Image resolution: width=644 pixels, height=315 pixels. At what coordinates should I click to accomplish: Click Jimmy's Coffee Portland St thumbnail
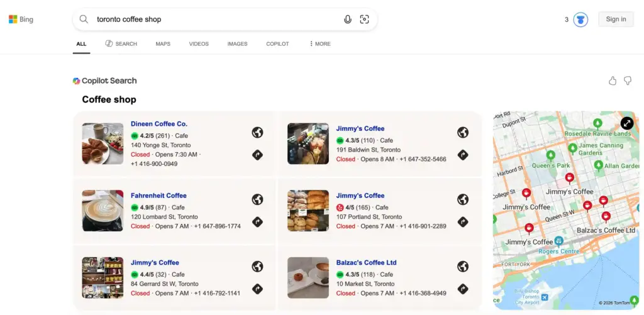click(x=308, y=211)
